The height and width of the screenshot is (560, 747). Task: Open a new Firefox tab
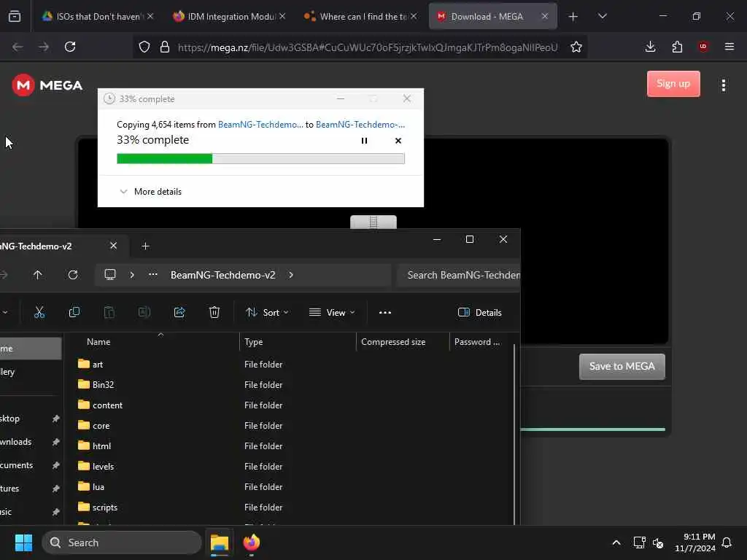tap(573, 17)
